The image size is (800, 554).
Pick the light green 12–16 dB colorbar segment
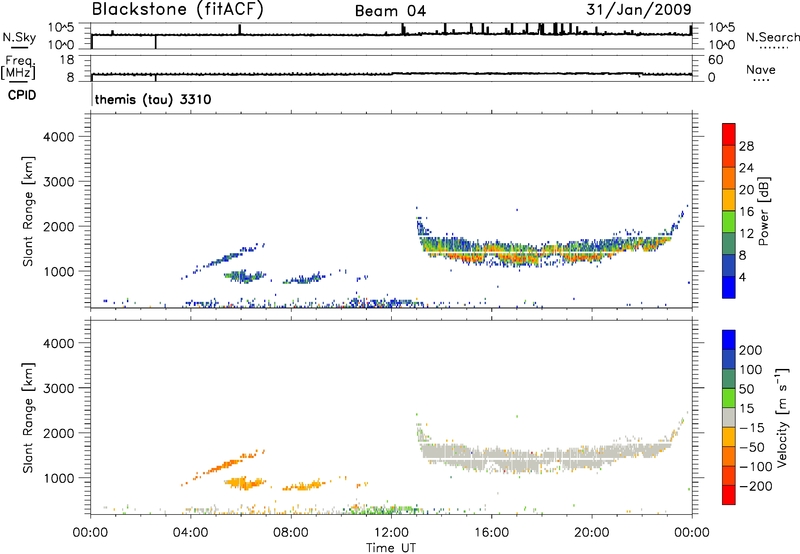729,221
